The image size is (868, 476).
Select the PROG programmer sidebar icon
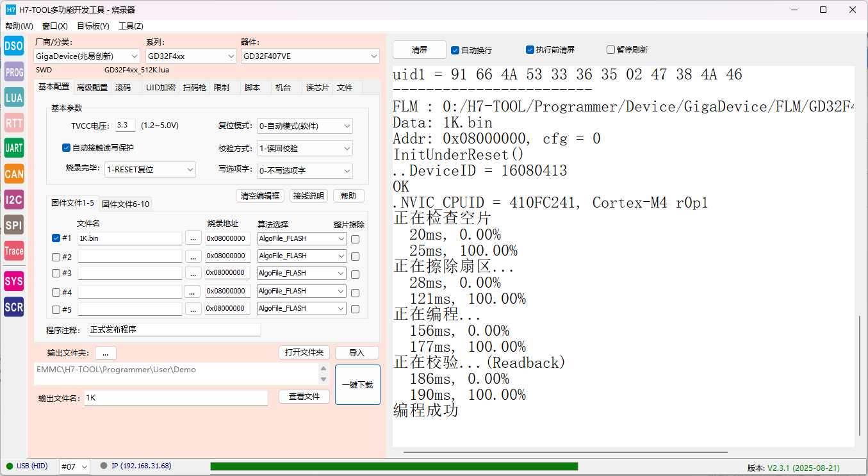point(13,72)
